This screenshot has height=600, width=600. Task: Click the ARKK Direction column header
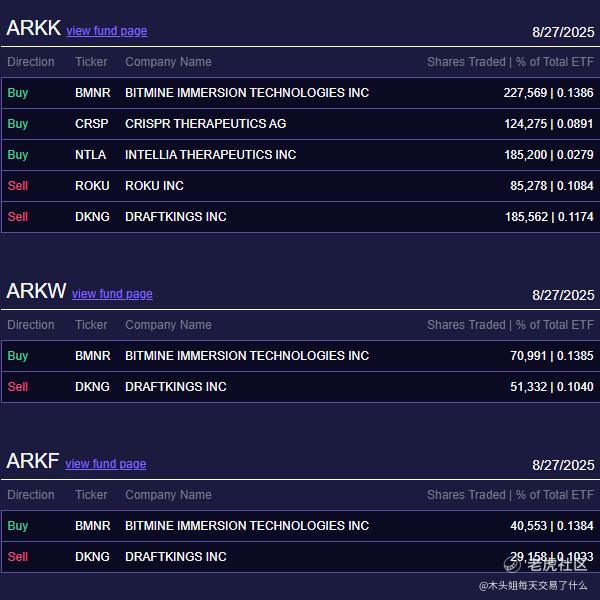31,62
